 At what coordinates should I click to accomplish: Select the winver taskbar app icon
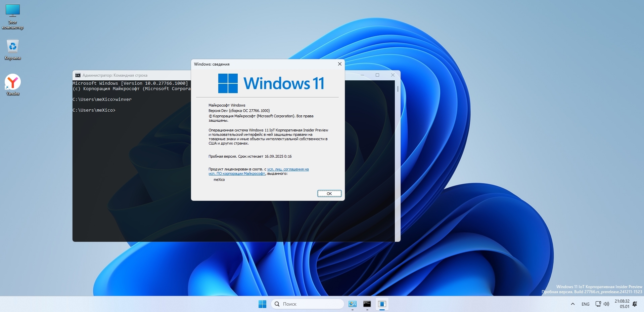point(382,304)
